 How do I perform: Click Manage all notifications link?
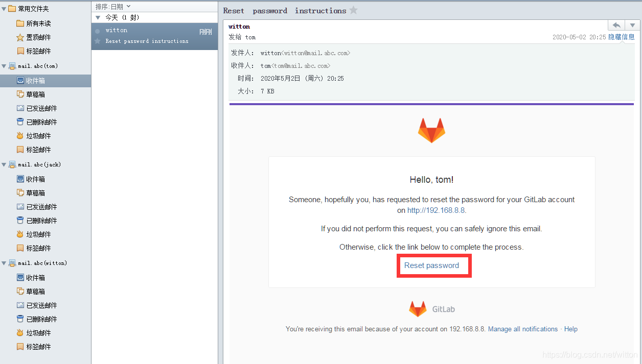pyautogui.click(x=523, y=329)
